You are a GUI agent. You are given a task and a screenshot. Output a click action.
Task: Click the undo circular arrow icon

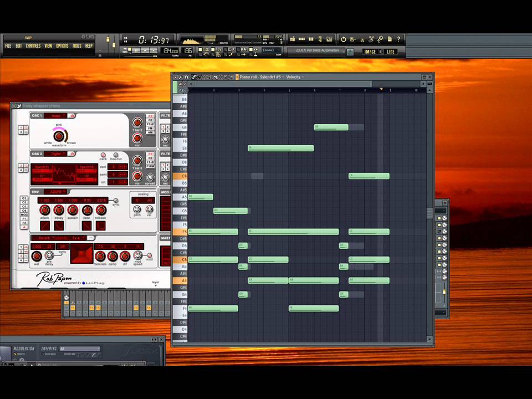pyautogui.click(x=344, y=39)
